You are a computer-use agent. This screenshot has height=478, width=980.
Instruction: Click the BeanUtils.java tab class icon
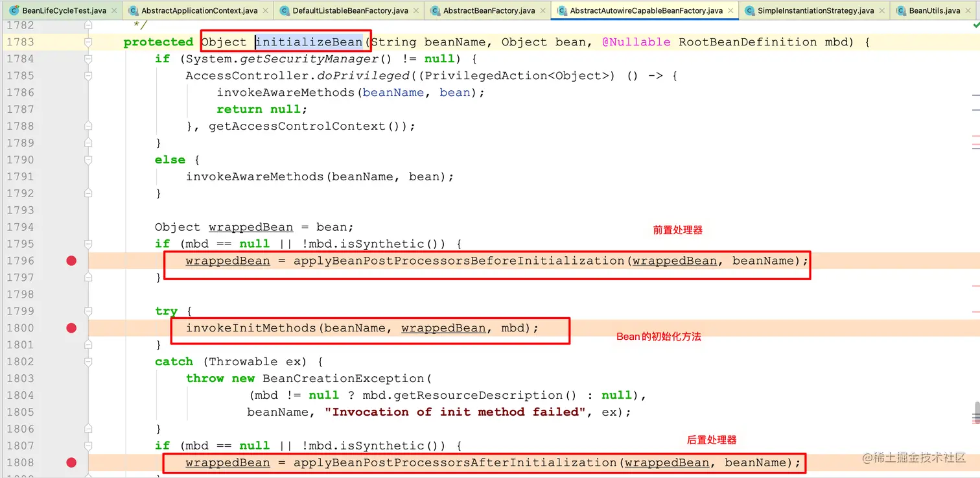[901, 10]
